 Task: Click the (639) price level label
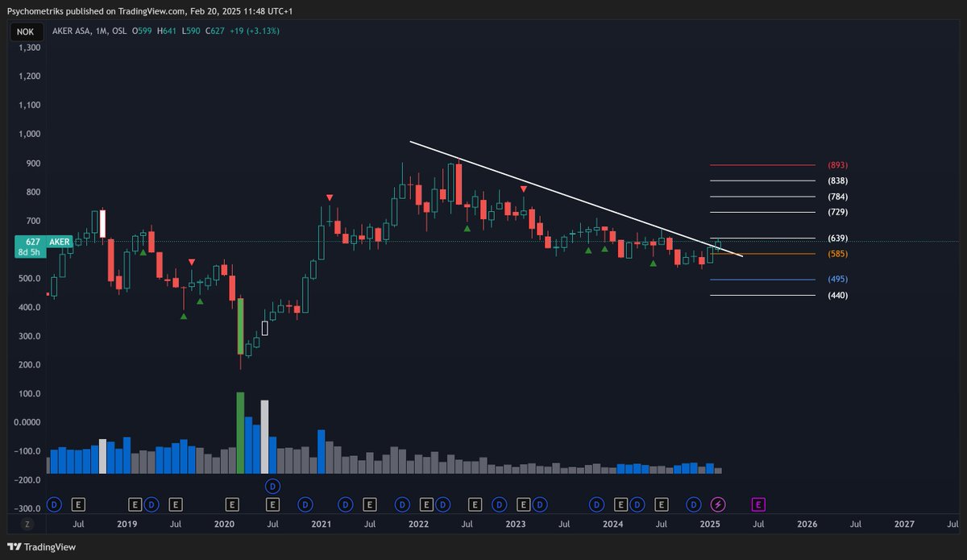[837, 239]
